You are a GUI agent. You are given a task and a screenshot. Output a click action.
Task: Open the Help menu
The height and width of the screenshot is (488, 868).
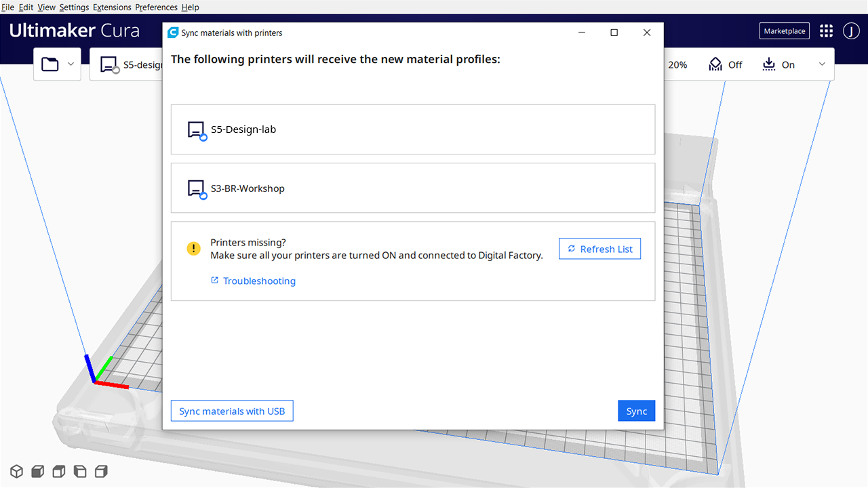tap(191, 7)
